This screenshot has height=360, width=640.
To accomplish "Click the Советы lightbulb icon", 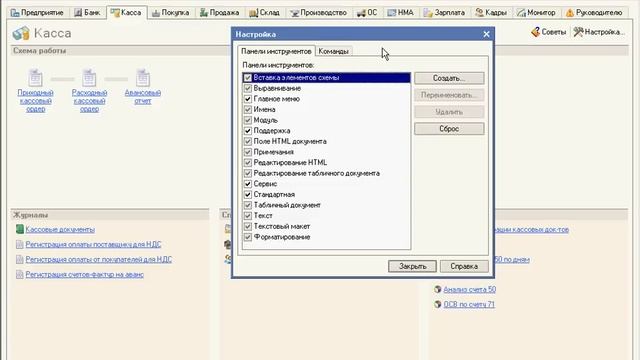I will [535, 32].
